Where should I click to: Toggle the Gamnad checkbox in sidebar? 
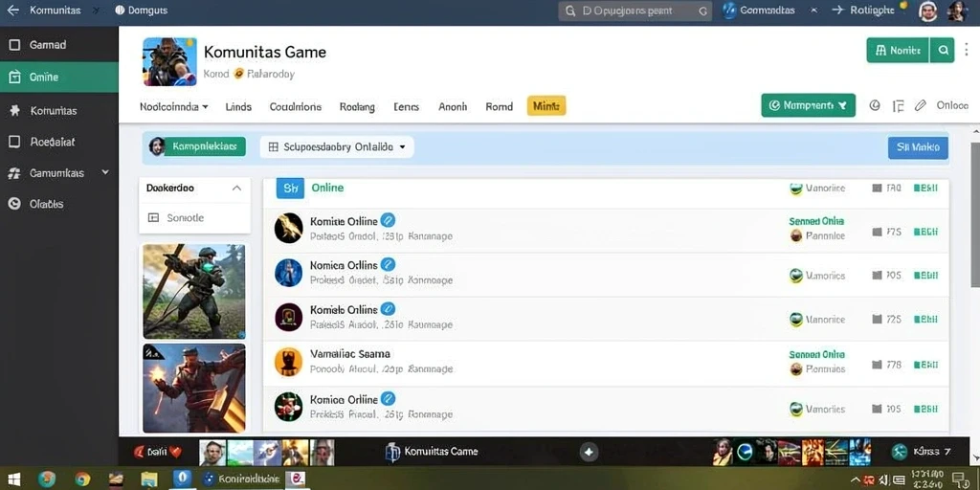[x=14, y=45]
